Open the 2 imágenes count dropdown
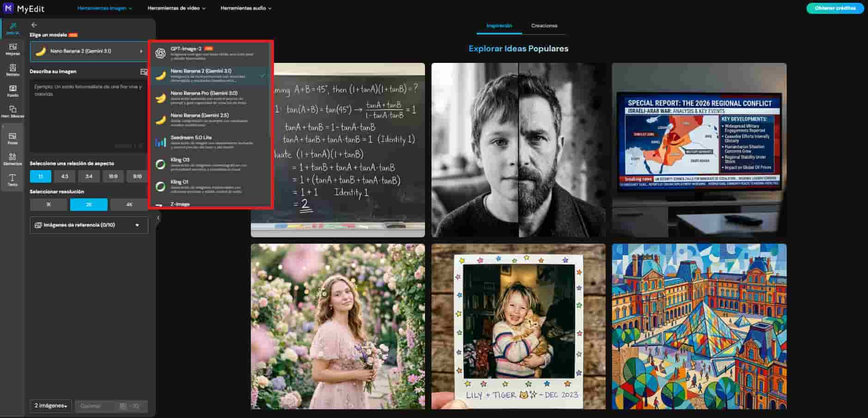This screenshot has height=418, width=868. (x=51, y=406)
